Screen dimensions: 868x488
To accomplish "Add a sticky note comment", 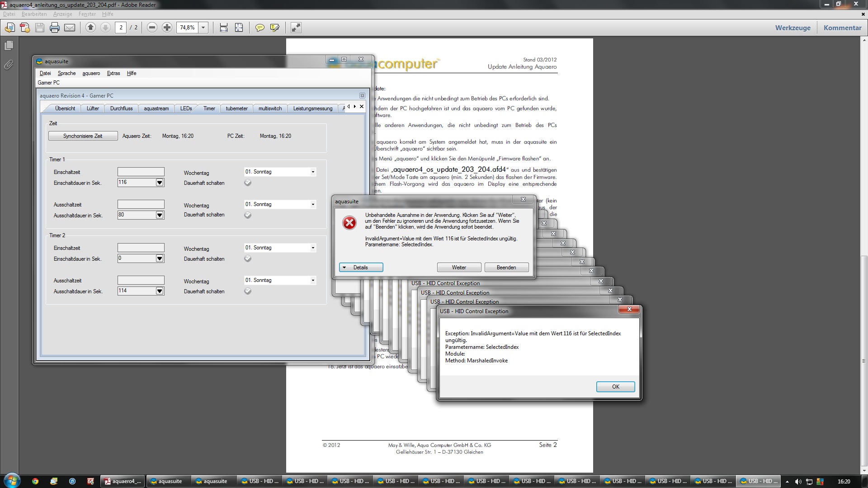I will [x=259, y=28].
